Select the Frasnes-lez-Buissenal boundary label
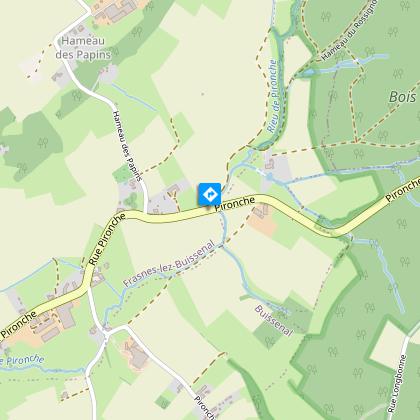Image resolution: width=420 pixels, height=420 pixels. [x=169, y=263]
